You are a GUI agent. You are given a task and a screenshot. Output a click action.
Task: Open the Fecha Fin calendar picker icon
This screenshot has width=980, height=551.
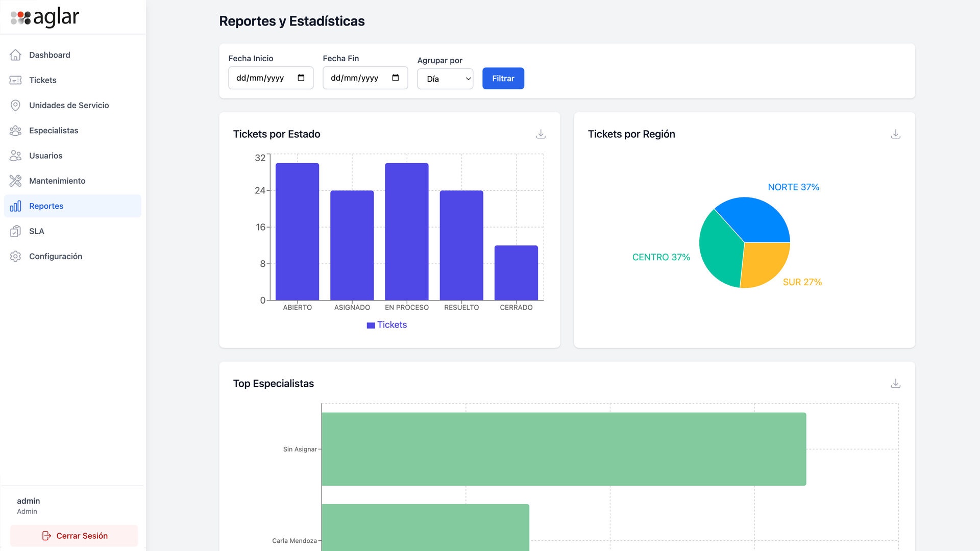coord(396,78)
